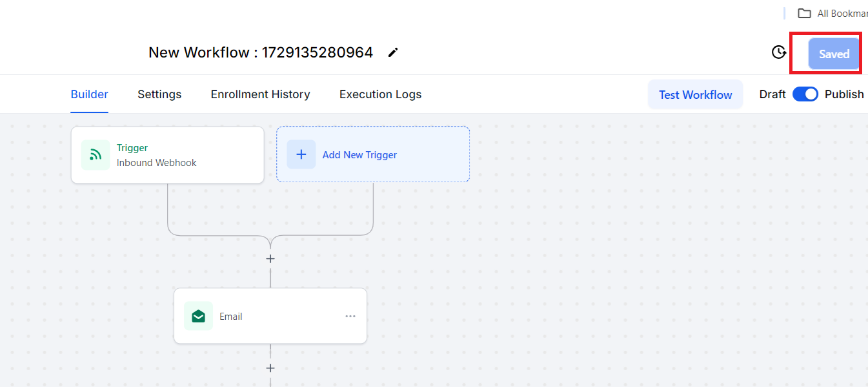Viewport: 868px width, 387px height.
Task: Add a step above the Email action
Action: coord(270,258)
